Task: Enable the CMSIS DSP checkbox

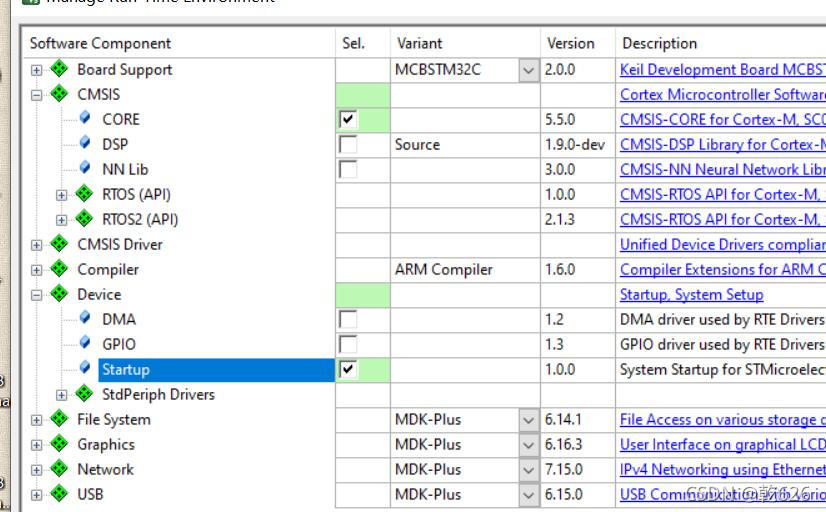Action: tap(348, 144)
